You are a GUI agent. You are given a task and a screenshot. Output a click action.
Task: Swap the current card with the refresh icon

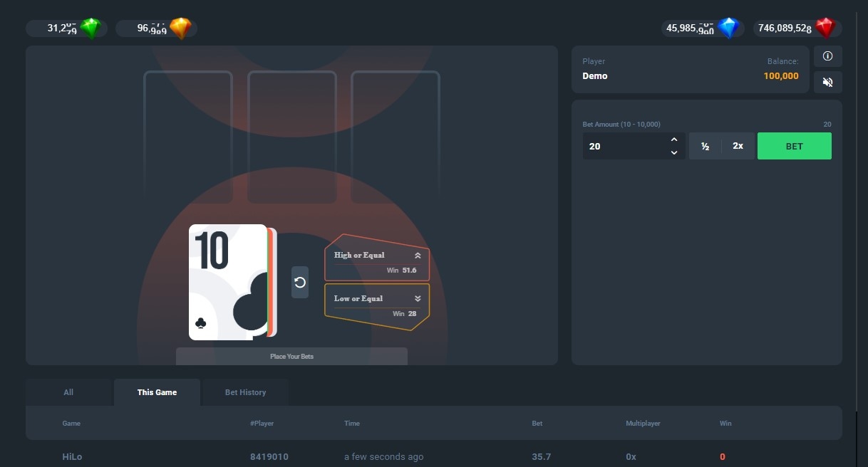click(300, 282)
